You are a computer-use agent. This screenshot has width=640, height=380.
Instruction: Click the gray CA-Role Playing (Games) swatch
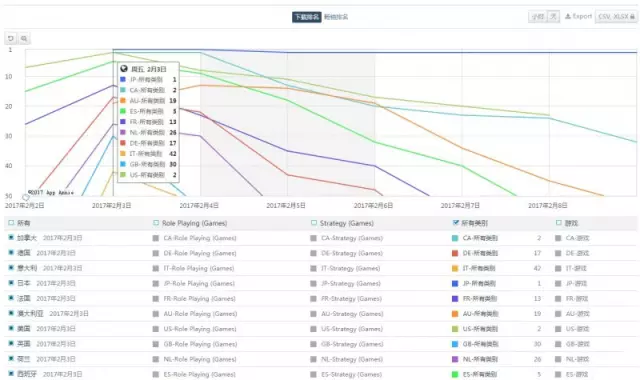pyautogui.click(x=156, y=238)
